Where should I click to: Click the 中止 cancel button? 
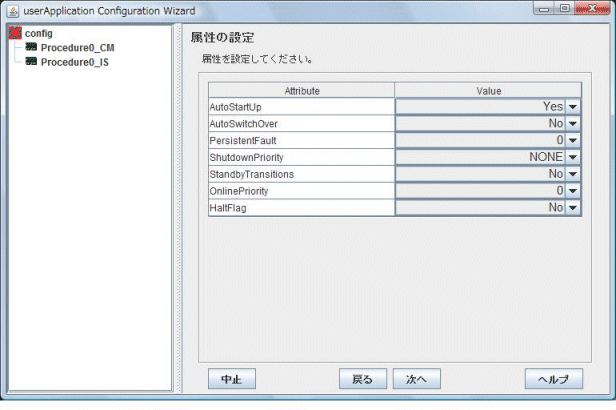tap(232, 379)
